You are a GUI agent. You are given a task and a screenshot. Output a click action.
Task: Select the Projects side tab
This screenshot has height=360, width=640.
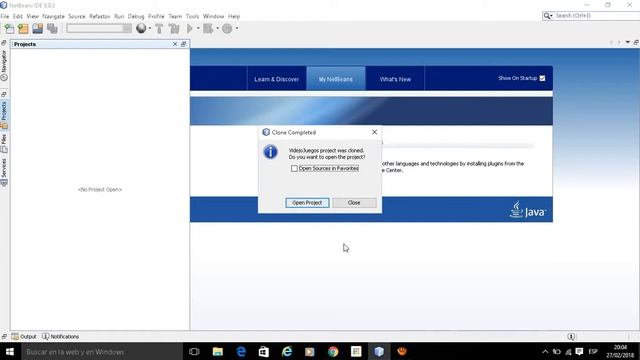[4, 115]
